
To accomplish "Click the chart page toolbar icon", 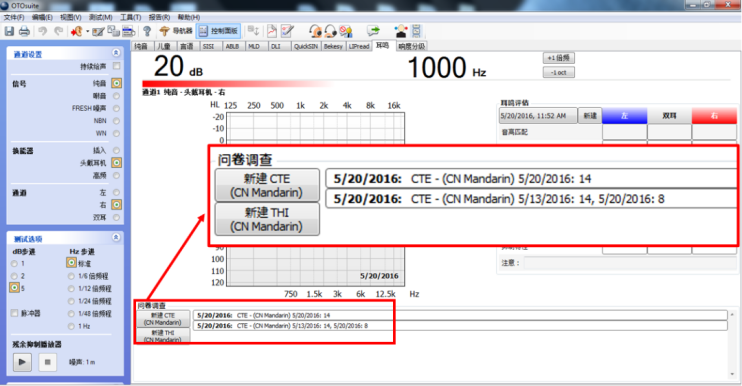I will 272,31.
